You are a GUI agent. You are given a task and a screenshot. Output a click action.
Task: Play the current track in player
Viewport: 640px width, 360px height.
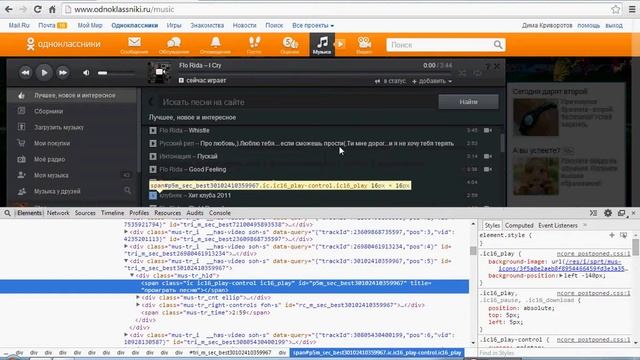click(44, 73)
